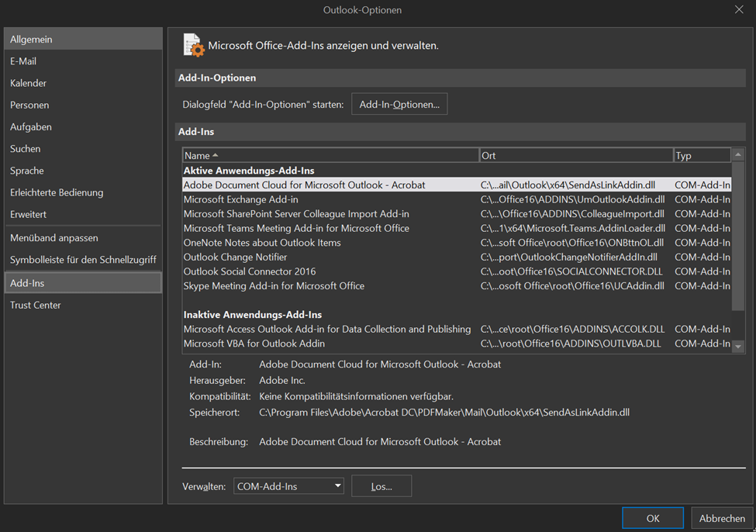The image size is (756, 532).
Task: Open the Verwalten COM-Add-Ins dropdown
Action: pyautogui.click(x=288, y=486)
